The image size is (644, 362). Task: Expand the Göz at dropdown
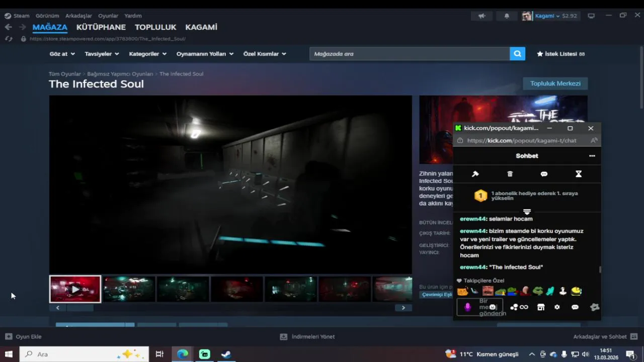click(62, 54)
